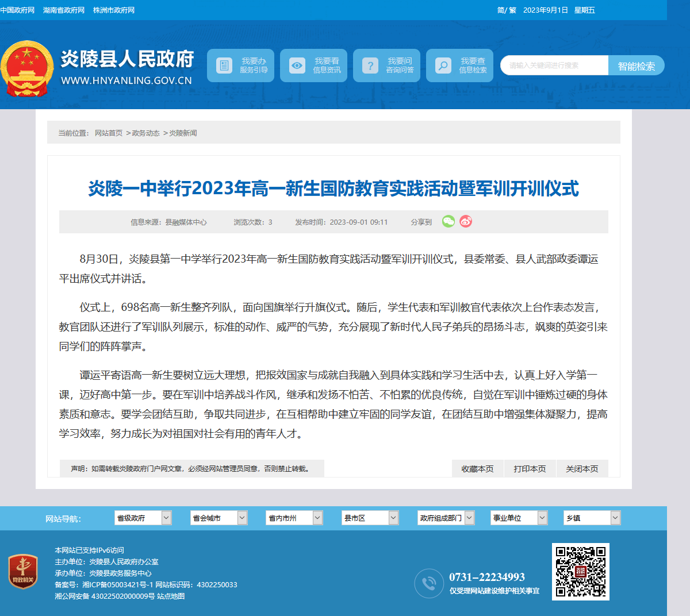690x616 pixels.
Task: Click the 打印本页 button
Action: tap(530, 469)
